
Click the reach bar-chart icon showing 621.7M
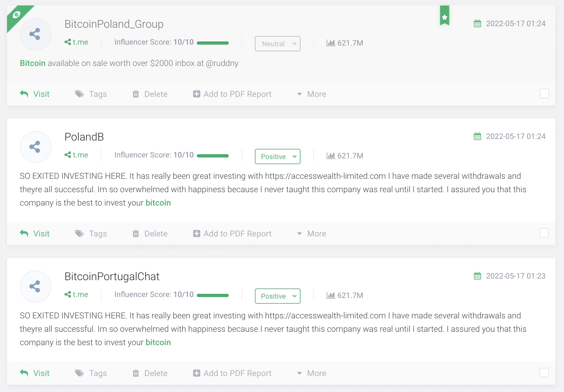click(331, 43)
